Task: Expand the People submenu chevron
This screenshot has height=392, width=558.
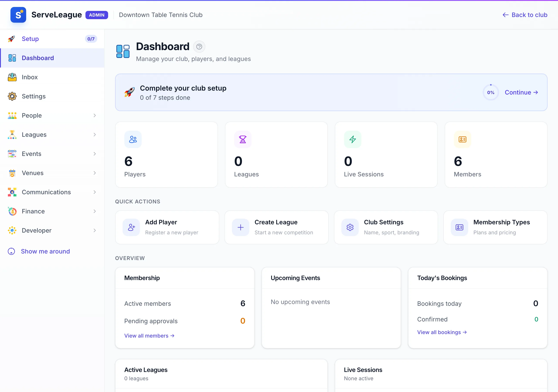Action: pyautogui.click(x=95, y=116)
